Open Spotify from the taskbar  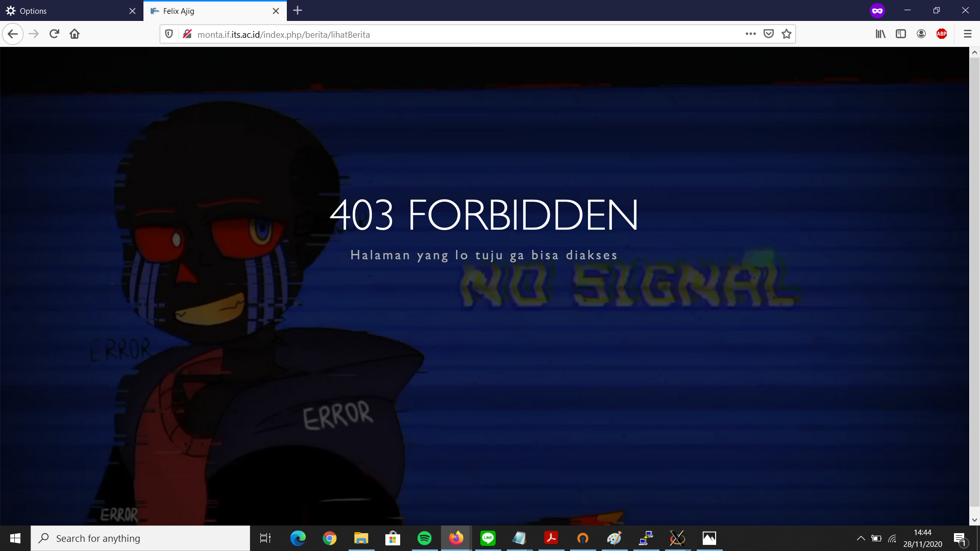click(424, 538)
